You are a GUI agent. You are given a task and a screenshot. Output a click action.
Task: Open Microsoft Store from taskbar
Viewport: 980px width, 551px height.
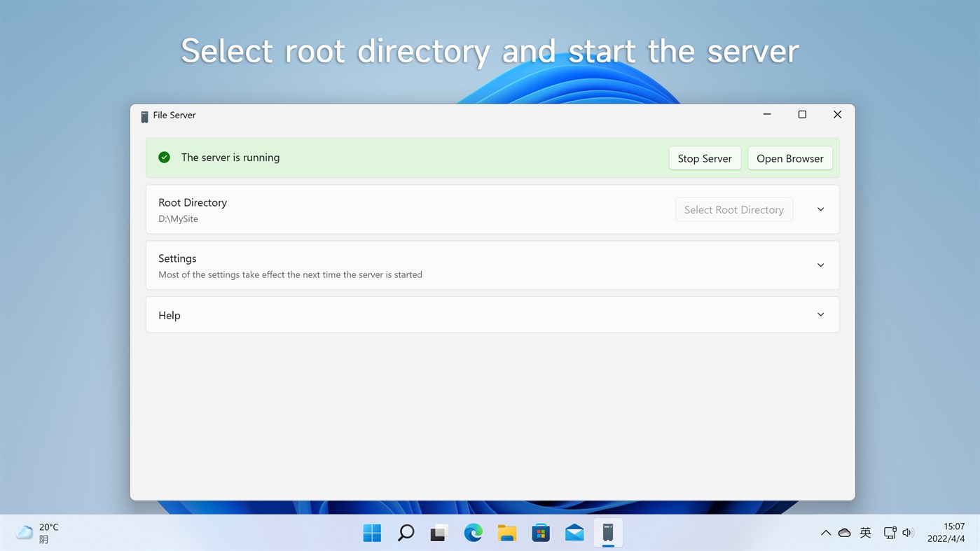point(541,533)
